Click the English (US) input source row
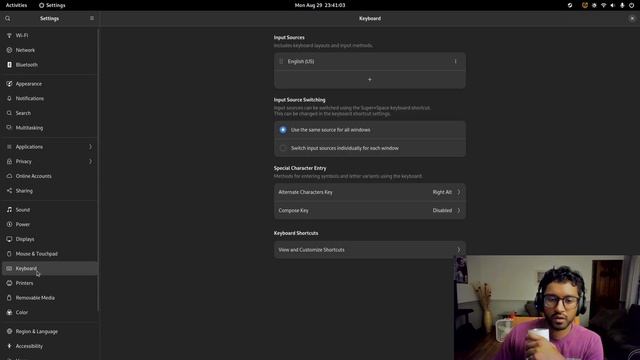The image size is (640, 360). point(370,61)
